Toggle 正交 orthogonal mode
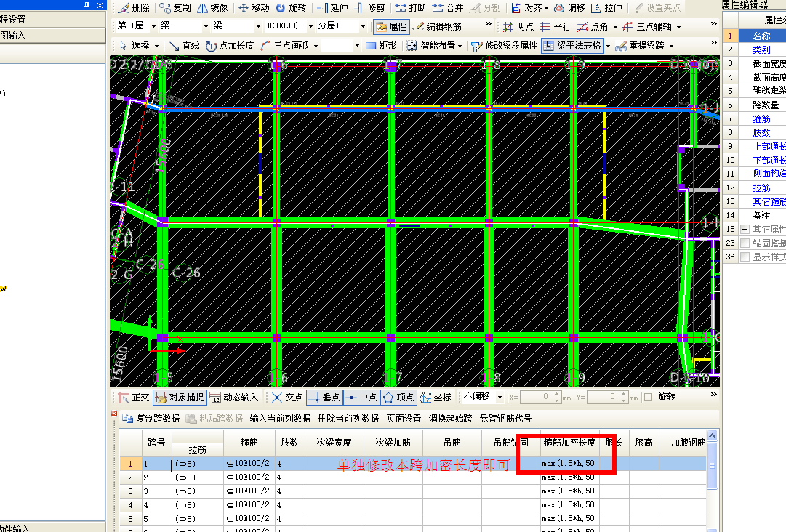 coord(134,398)
